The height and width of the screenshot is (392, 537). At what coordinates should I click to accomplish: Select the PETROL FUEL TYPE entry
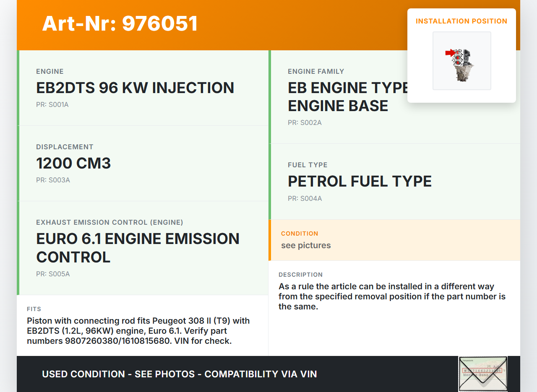(x=360, y=182)
